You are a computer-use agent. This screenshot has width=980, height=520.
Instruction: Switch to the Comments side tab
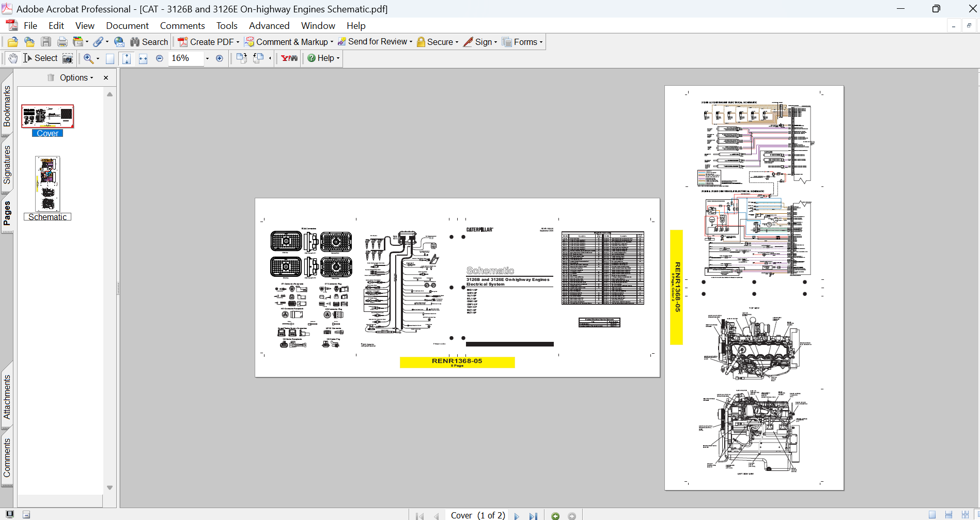coord(7,458)
